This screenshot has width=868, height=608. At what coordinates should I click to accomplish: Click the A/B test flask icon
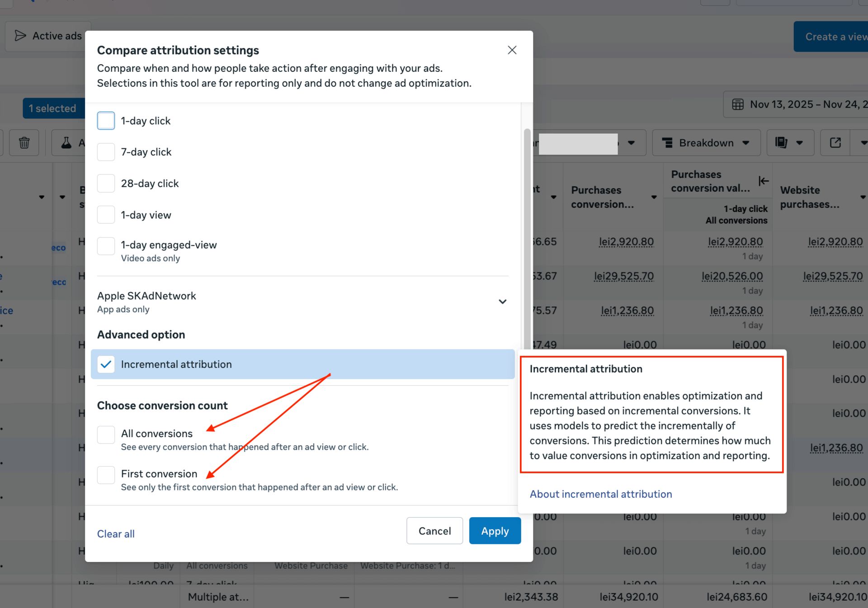pos(66,143)
